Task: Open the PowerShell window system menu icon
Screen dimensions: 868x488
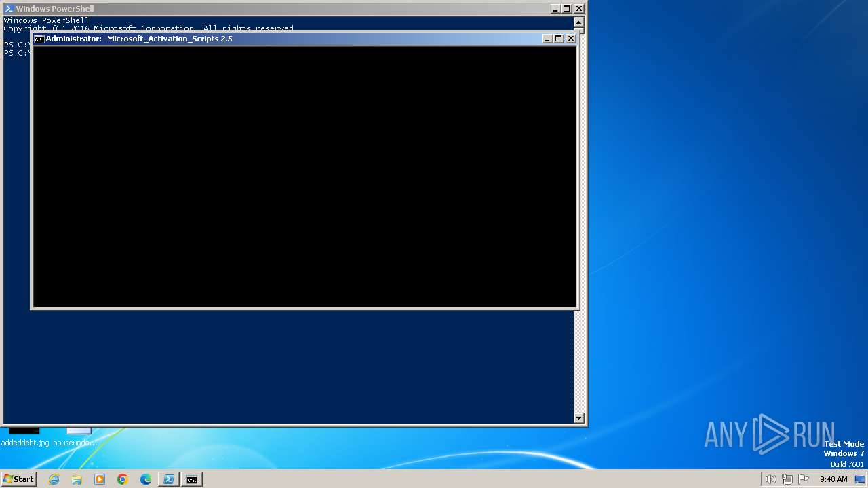Action: coord(9,9)
